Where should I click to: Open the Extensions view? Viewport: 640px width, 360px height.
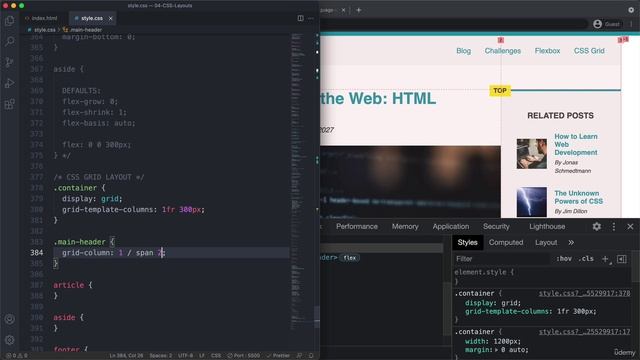click(10, 104)
